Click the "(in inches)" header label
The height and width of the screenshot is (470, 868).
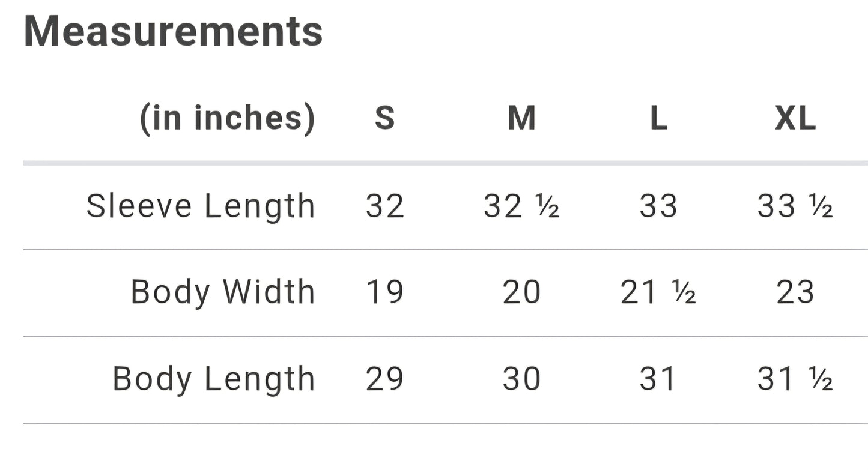(x=227, y=118)
